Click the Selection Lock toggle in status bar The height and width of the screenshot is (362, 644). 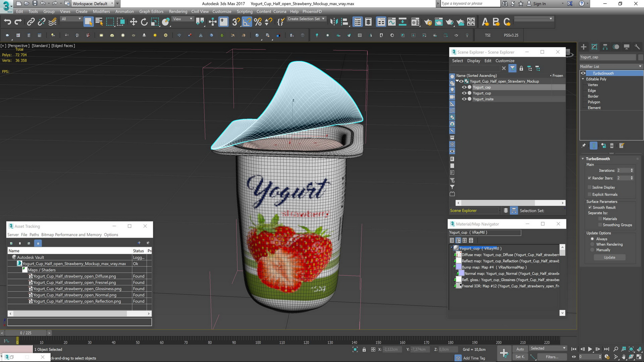(364, 350)
